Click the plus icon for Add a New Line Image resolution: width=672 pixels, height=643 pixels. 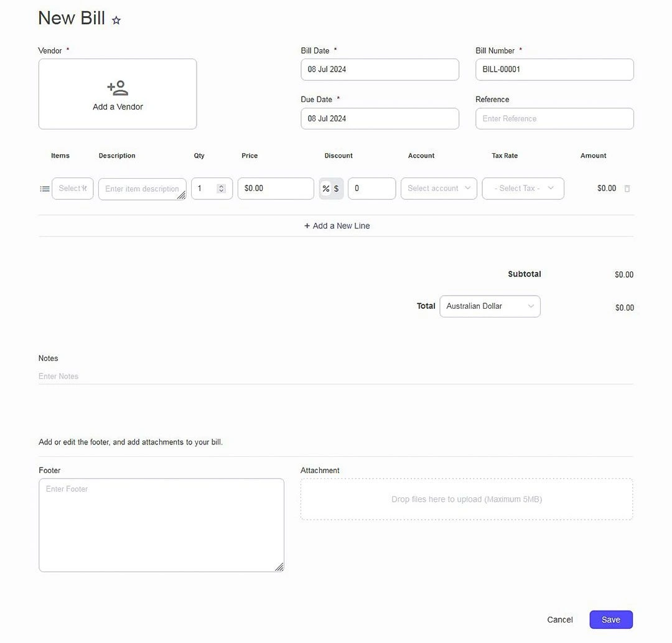pyautogui.click(x=307, y=226)
